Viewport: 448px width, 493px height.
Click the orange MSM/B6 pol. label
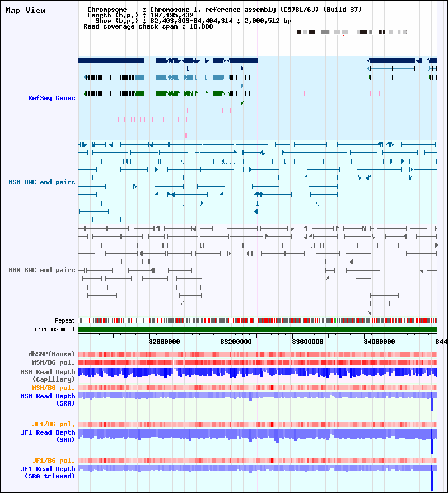[x=53, y=388]
